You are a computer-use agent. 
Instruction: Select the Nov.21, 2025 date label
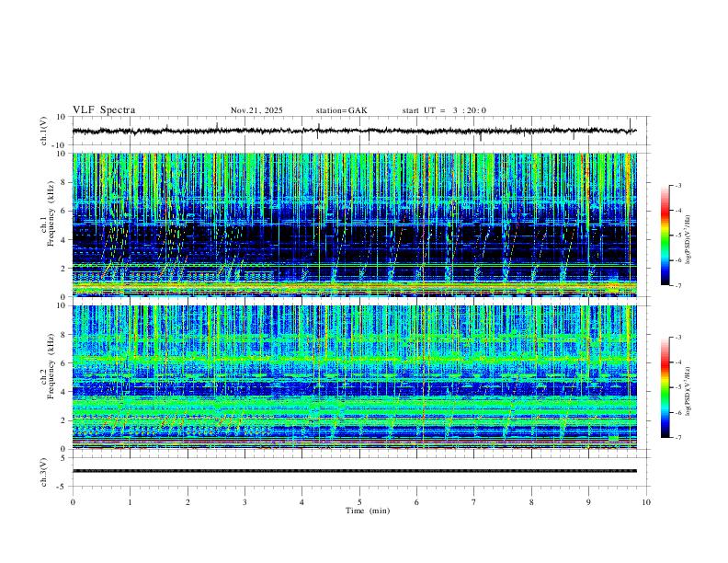coord(256,110)
